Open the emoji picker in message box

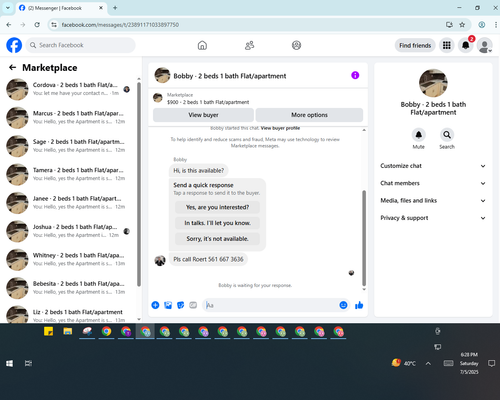[x=343, y=305]
